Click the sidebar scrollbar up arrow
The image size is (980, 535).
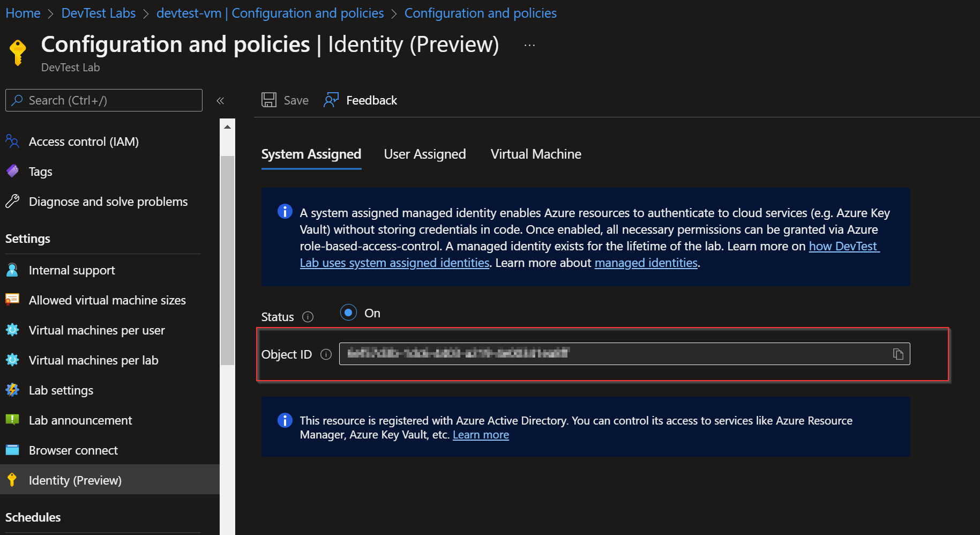[227, 127]
